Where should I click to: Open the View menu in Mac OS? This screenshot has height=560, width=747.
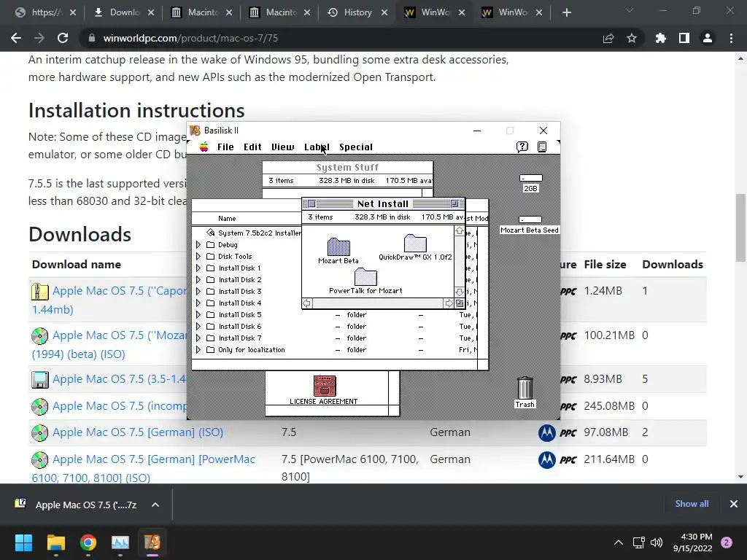coord(283,147)
